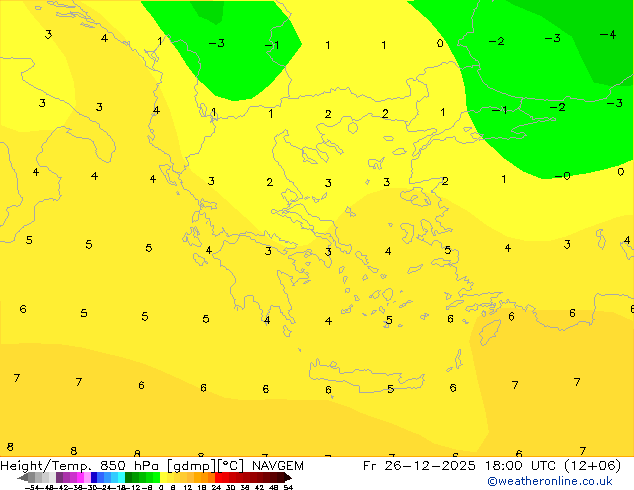Screen dimensions: 634x490
Task: Pick the bright yellow legend swatch
Action: [x=163, y=477]
